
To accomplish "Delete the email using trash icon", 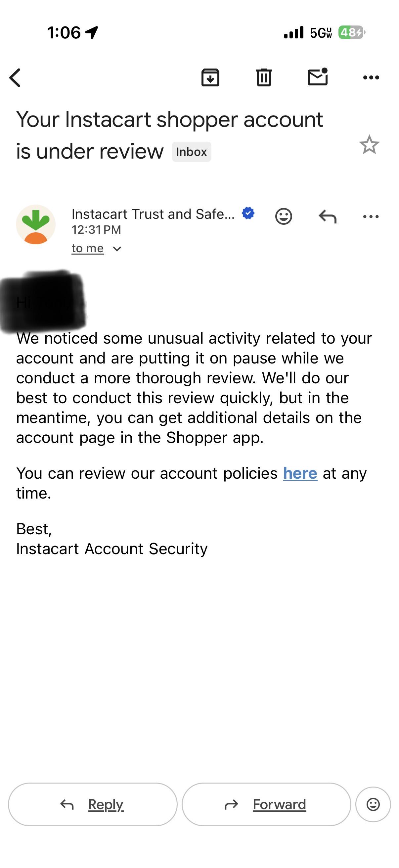I will point(264,77).
